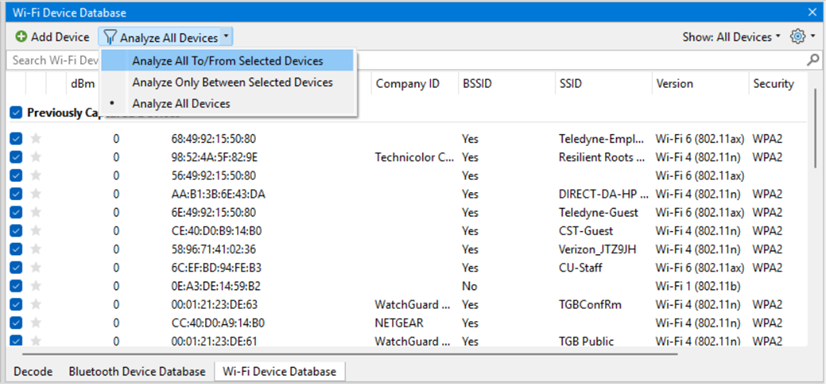Screen dimensions: 826x384
Task: Uncheck device 6C:EF:BD:94:FE:B3 checkbox
Action: point(16,268)
